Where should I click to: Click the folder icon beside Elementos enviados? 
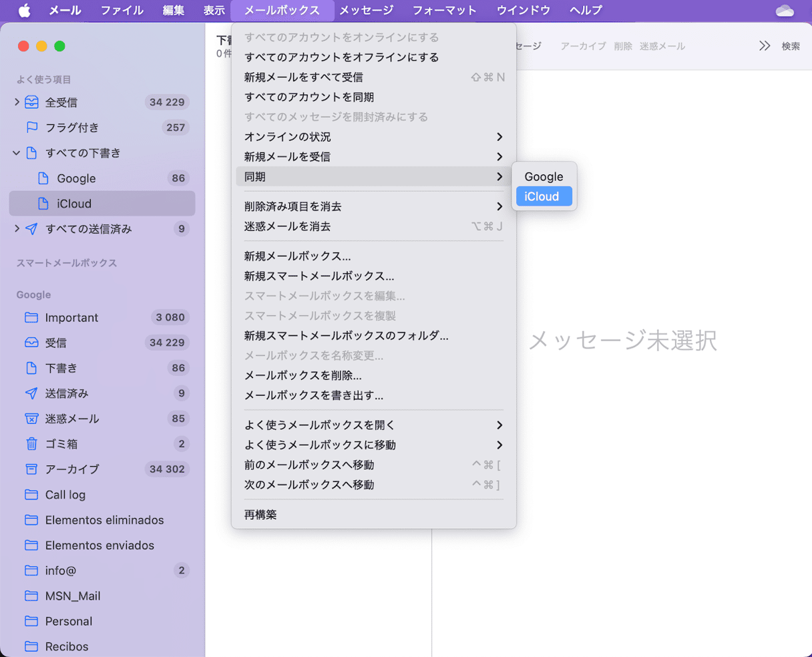coord(31,545)
